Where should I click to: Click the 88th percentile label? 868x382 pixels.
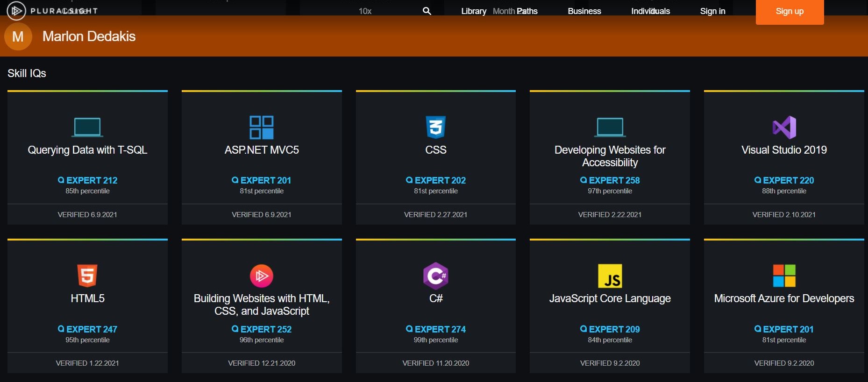784,191
